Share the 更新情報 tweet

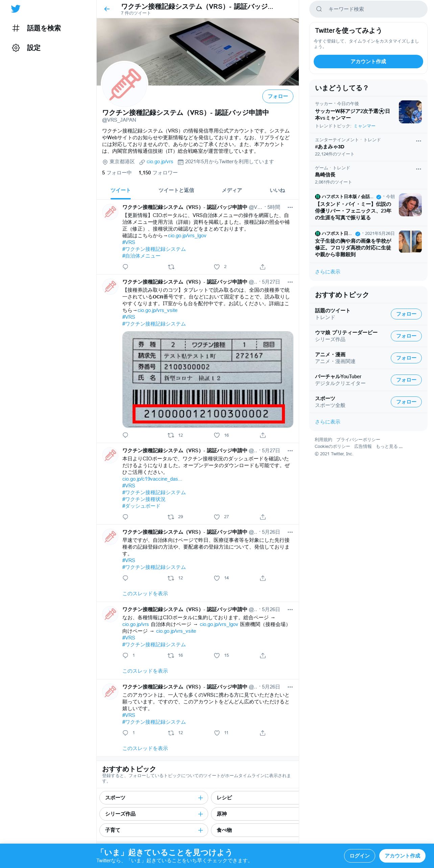(263, 267)
